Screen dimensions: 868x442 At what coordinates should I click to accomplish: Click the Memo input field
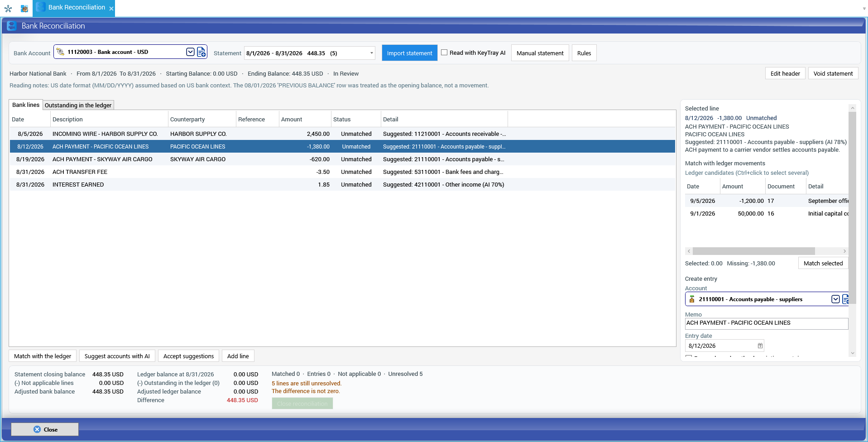pyautogui.click(x=766, y=323)
